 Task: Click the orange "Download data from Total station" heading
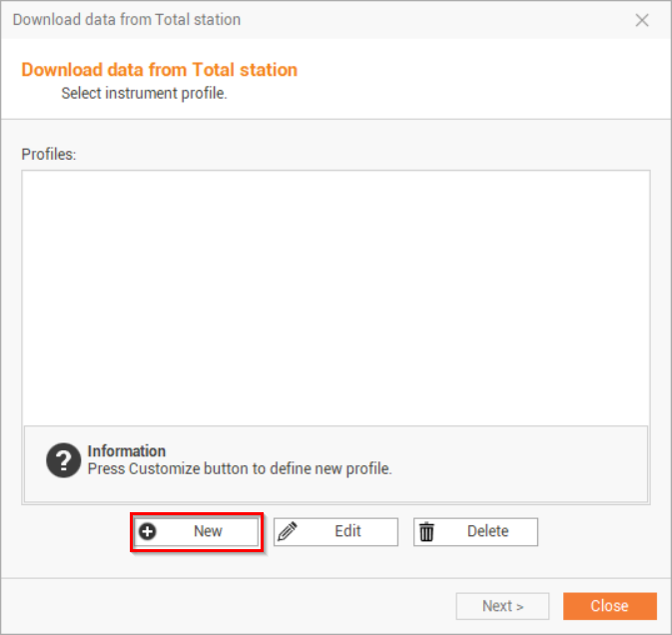(159, 70)
